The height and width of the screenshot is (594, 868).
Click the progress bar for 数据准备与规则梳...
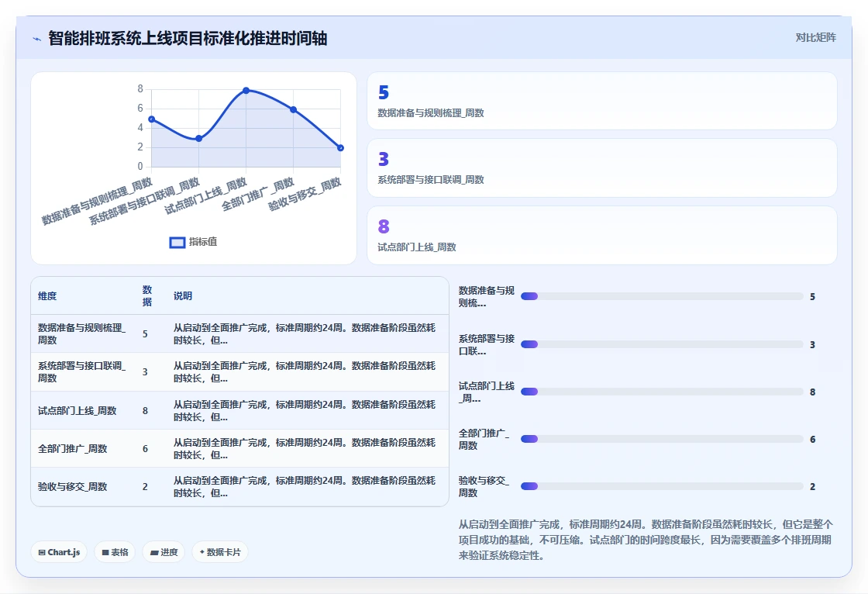[662, 296]
